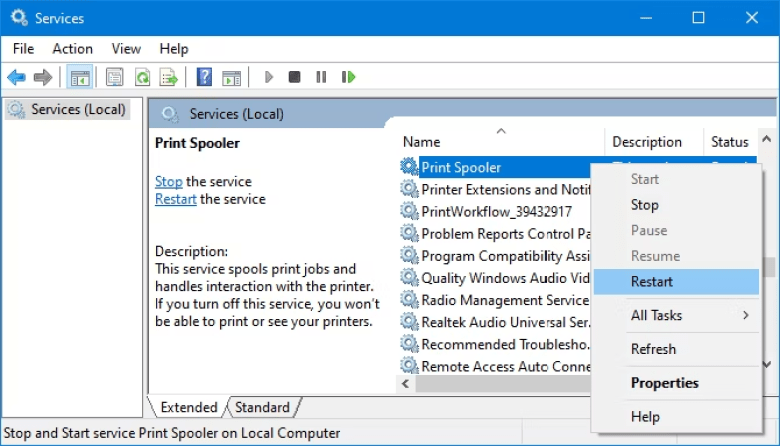Select Printer Extensions and Notifications row
Viewport: 780px width, 446px height.
pyautogui.click(x=495, y=189)
